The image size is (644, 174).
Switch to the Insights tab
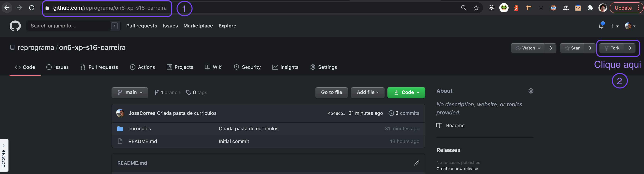pos(285,67)
